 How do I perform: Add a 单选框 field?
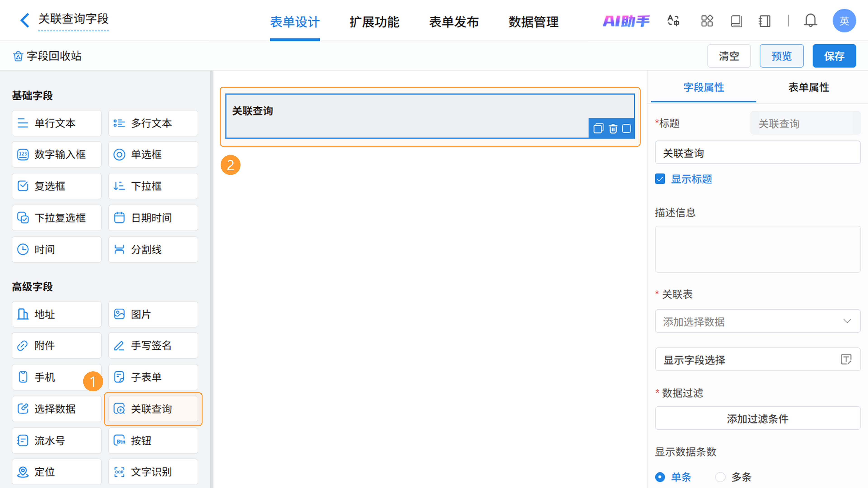pyautogui.click(x=153, y=155)
